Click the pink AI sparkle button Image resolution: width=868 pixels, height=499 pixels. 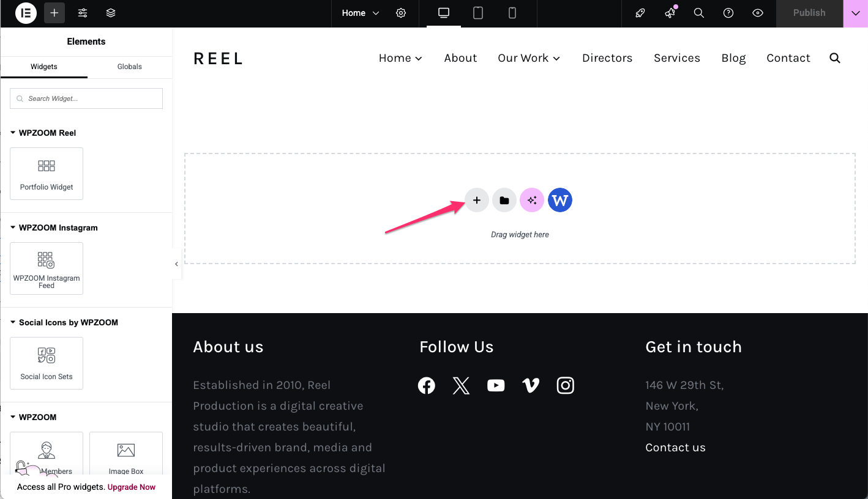532,200
